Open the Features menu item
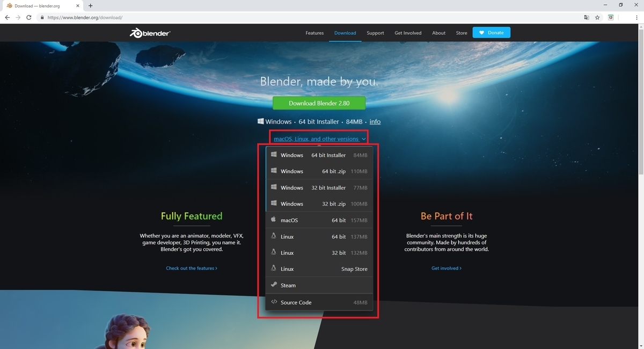Viewport: 644px width, 349px height. 314,33
